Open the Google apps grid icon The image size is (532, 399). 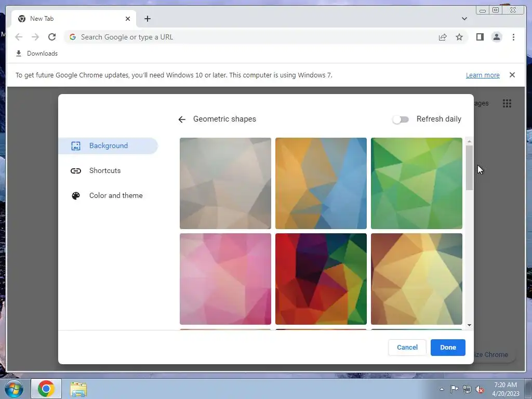pyautogui.click(x=507, y=103)
